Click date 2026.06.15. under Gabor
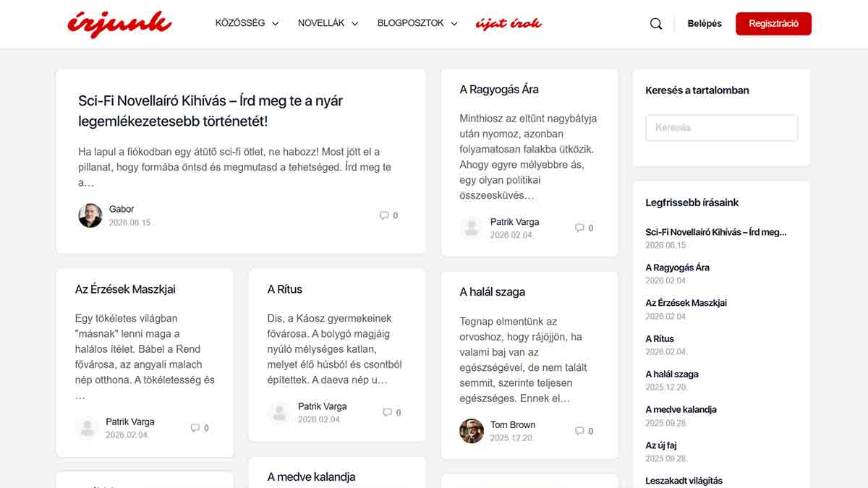The height and width of the screenshot is (488, 868). [130, 223]
